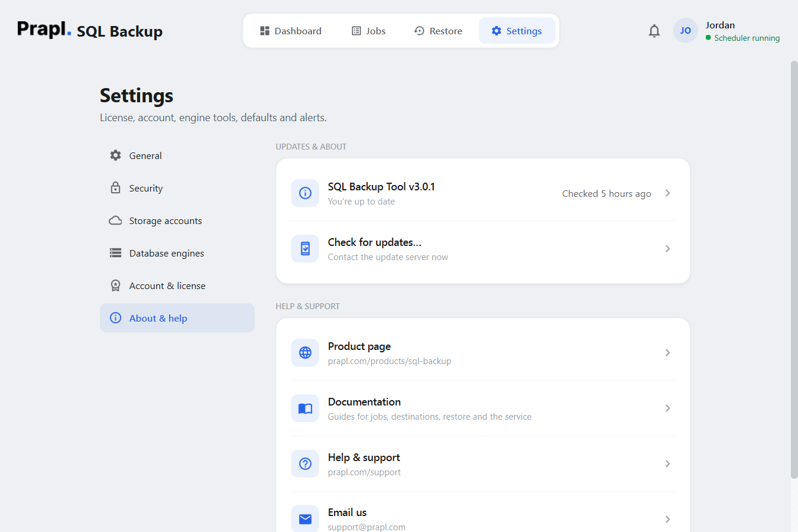Image resolution: width=798 pixels, height=532 pixels.
Task: Click the SQL Backup Tool info icon
Action: [x=305, y=193]
